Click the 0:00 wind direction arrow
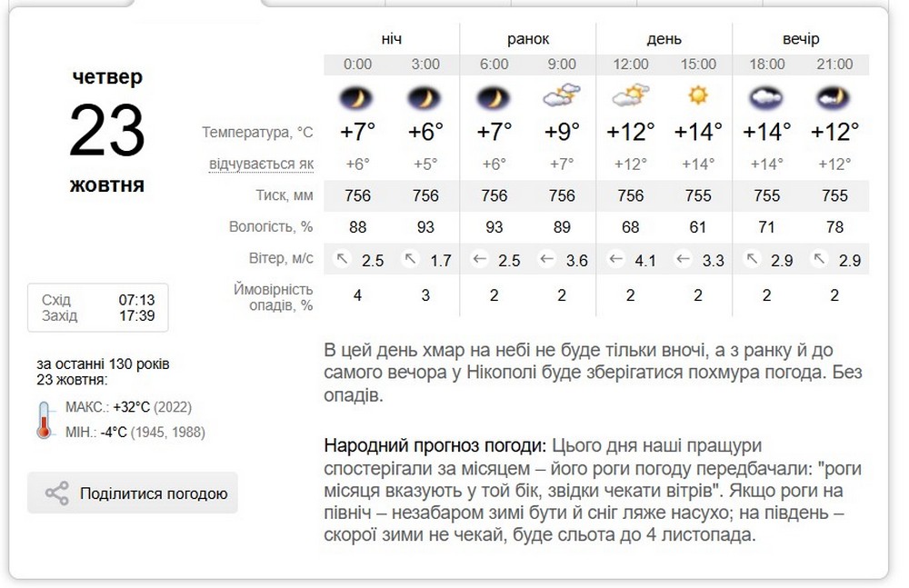Screen dimensions: 909x588 click(343, 260)
